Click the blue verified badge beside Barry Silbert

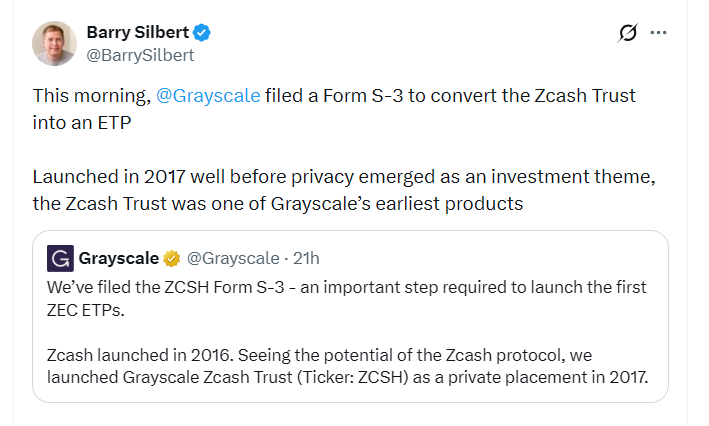click(x=202, y=33)
